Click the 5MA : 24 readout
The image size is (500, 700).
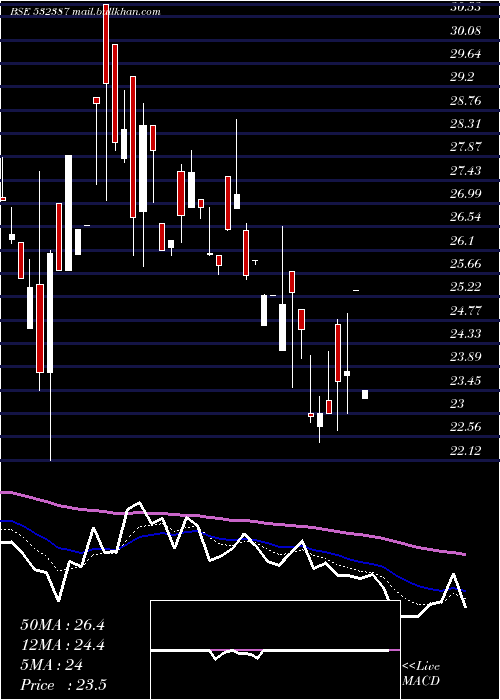[x=51, y=665]
